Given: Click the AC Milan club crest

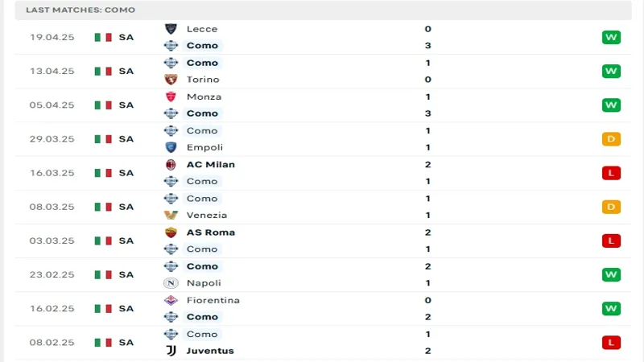Looking at the screenshot, I should click(x=171, y=164).
